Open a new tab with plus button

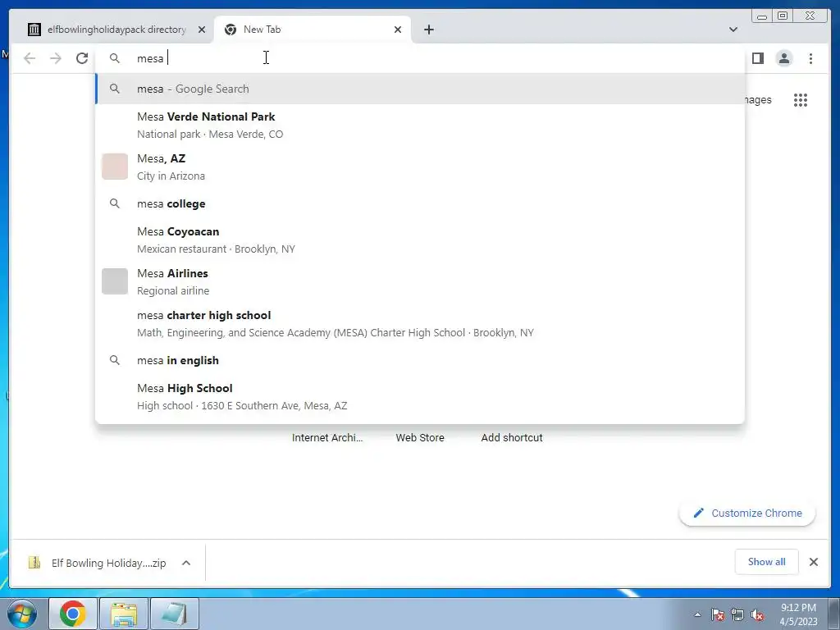[428, 30]
